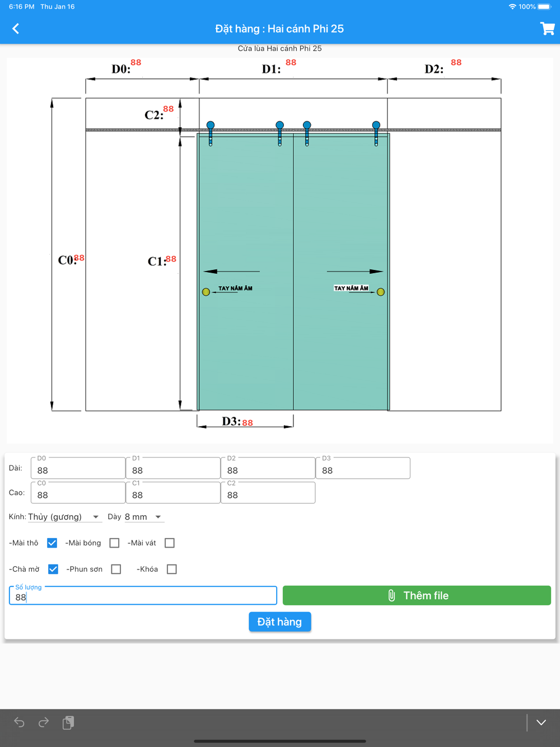Enable the Phun sơn checkbox
The width and height of the screenshot is (560, 747).
pyautogui.click(x=116, y=569)
